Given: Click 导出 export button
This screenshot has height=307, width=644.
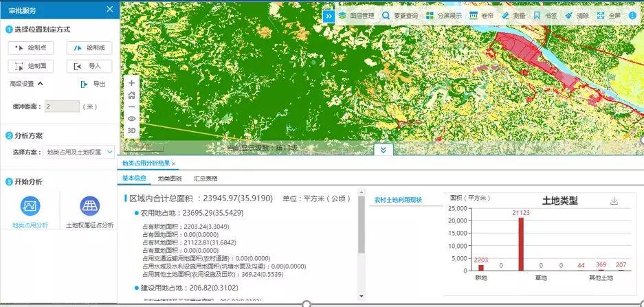Looking at the screenshot, I should (93, 84).
